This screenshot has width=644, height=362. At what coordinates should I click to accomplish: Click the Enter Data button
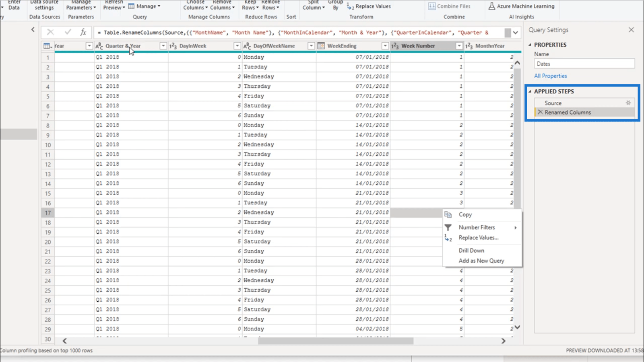(x=14, y=5)
